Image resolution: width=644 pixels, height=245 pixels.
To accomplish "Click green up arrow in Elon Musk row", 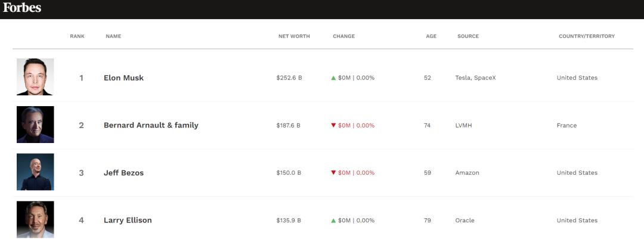I will point(334,77).
